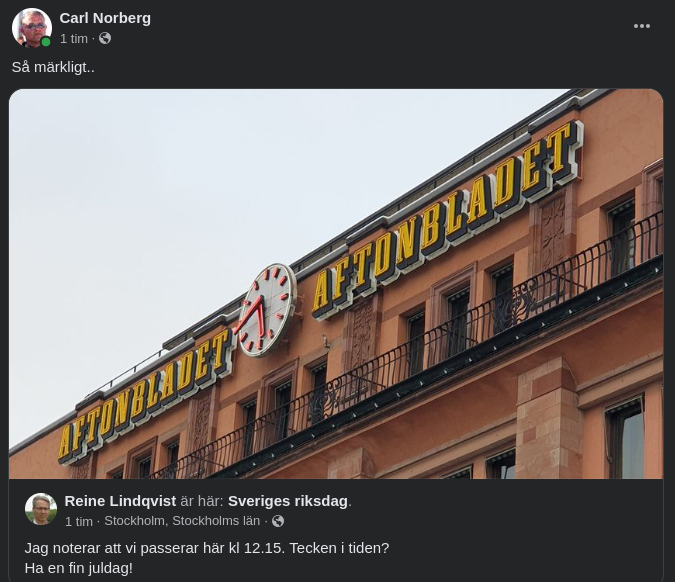Click the public globe icon beside Carl's timestamp
This screenshot has width=675, height=582.
coord(105,39)
